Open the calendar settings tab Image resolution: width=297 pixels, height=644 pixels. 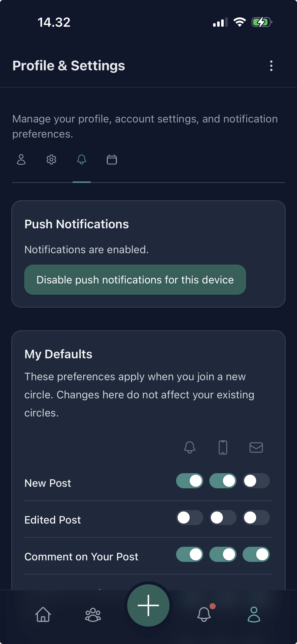pos(112,159)
